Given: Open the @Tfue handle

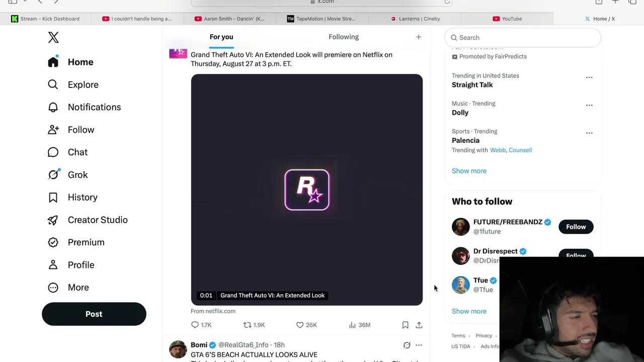Looking at the screenshot, I should coord(483,290).
